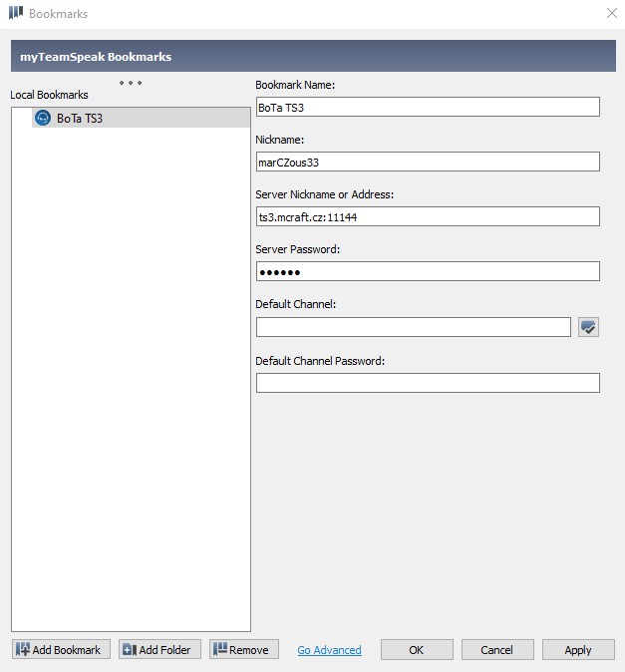Select the BoTa TS3 bookmark entry

141,118
